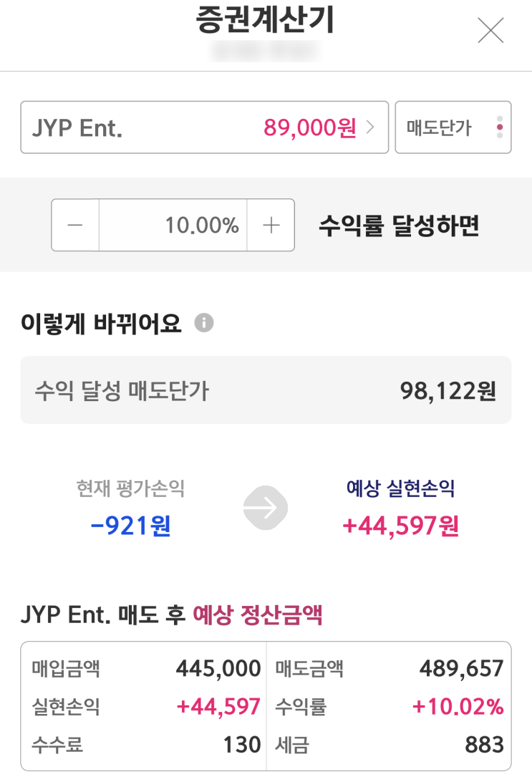Focus the 10.00% return rate field
532x777 pixels.
tap(173, 225)
